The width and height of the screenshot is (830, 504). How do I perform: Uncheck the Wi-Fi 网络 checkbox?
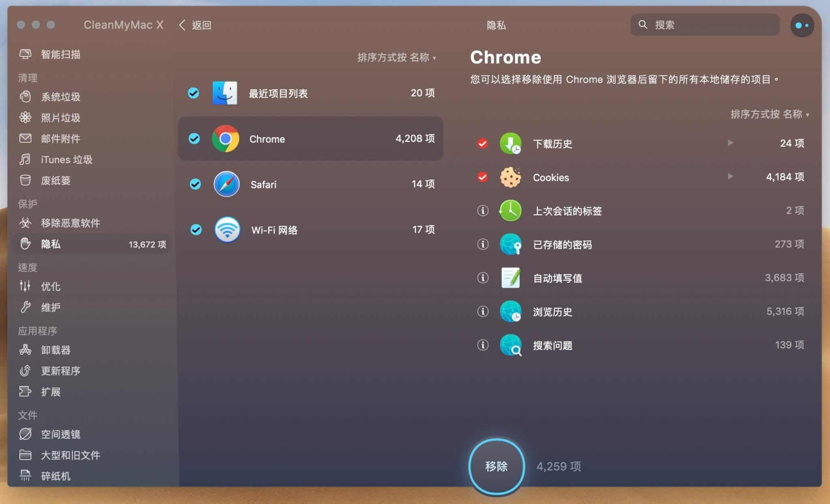pos(196,230)
